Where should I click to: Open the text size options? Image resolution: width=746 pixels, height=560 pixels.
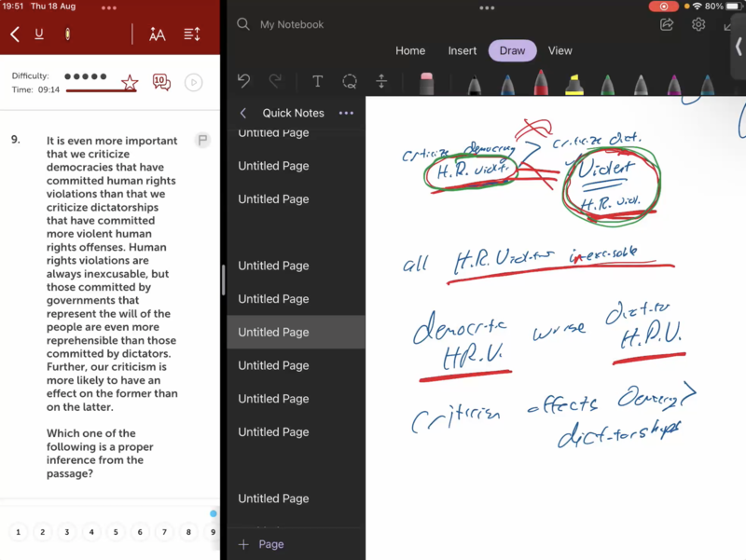point(157,34)
